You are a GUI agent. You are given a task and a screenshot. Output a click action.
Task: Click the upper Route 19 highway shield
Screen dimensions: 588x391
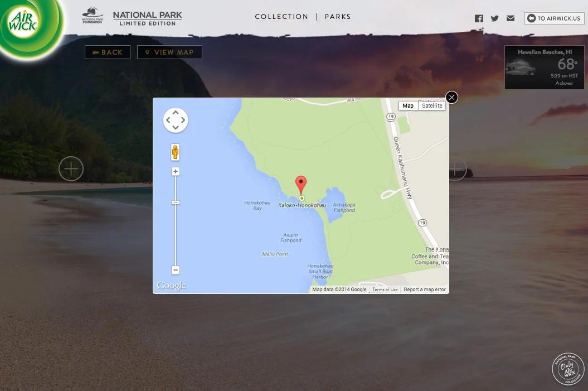(391, 117)
